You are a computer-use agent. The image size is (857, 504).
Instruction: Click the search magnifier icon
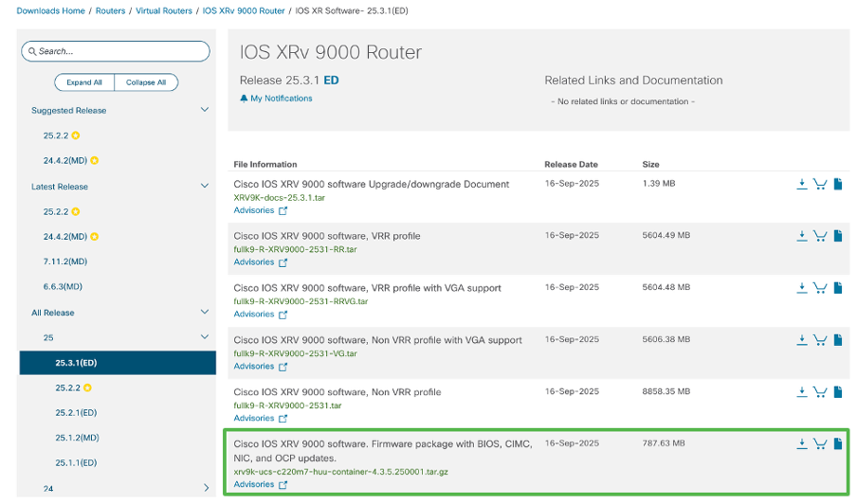point(32,51)
